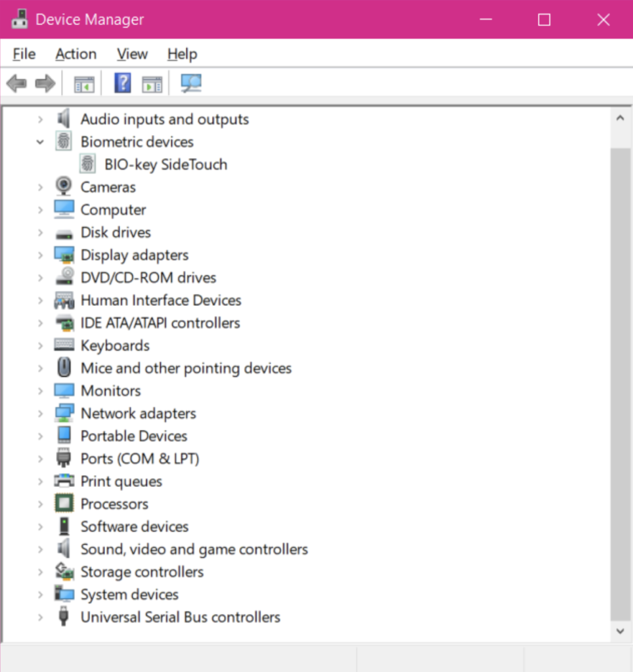Click Show/Hide Action Pane toolbar icon
The width and height of the screenshot is (633, 672).
pos(152,84)
